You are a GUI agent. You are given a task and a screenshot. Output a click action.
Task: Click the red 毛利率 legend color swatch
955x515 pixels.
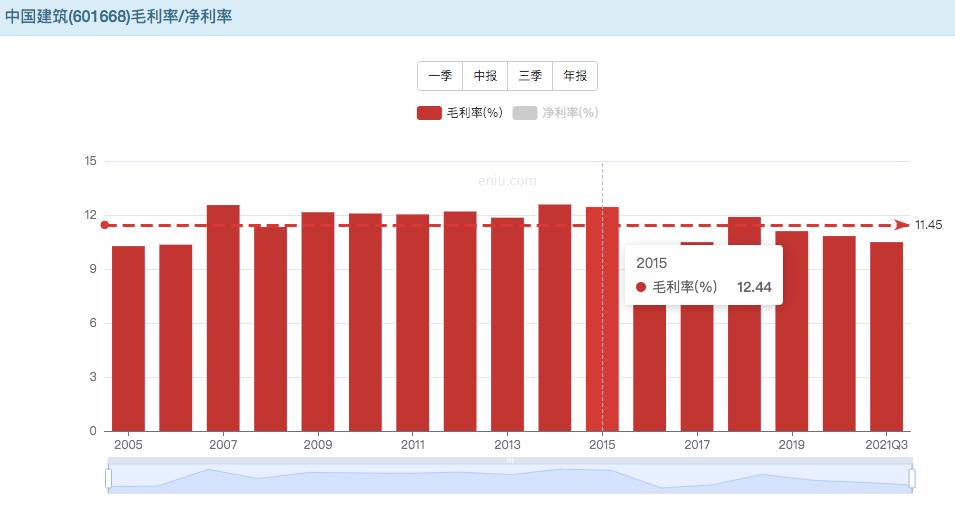(x=429, y=113)
